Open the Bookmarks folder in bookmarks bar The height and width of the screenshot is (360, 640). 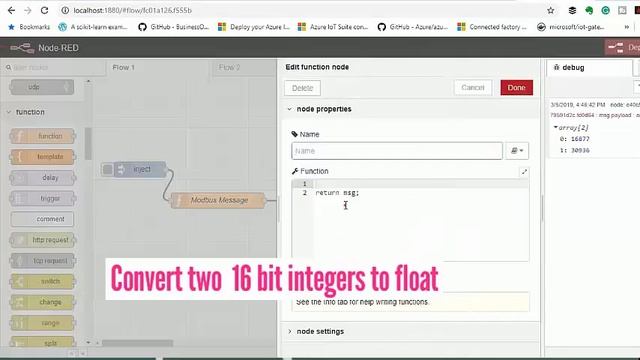(x=29, y=27)
